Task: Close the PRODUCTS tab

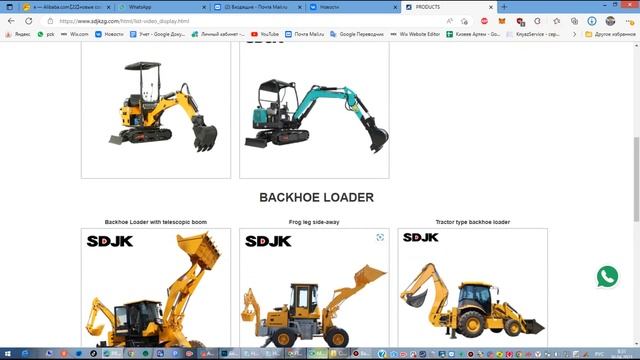Action: click(x=491, y=7)
